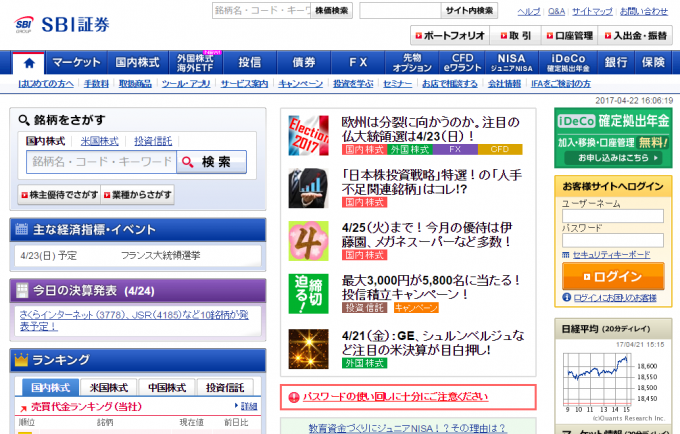Click the 入出金・振替 button
The width and height of the screenshot is (680, 434).
point(635,36)
